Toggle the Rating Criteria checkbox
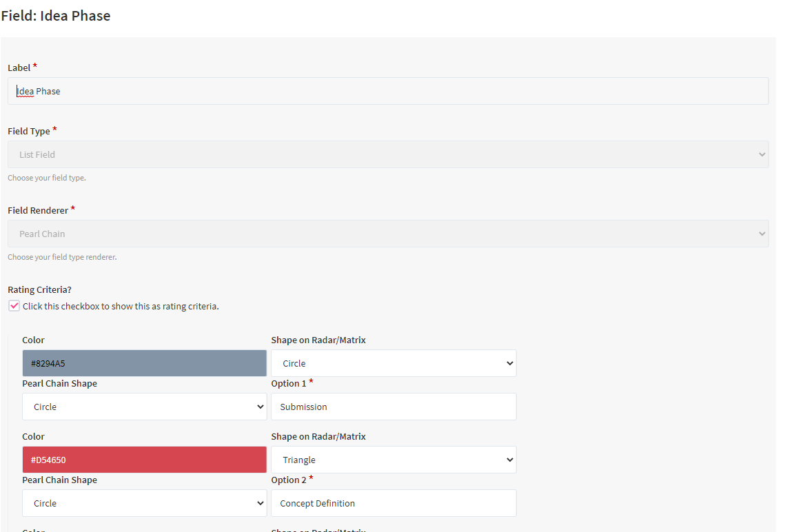 click(x=14, y=306)
